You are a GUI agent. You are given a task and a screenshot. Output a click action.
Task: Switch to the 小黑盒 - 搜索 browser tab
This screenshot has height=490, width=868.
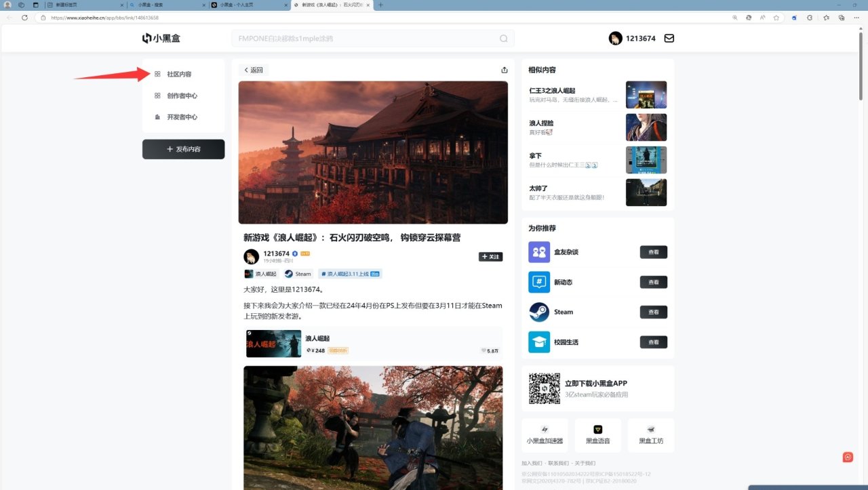tap(167, 5)
